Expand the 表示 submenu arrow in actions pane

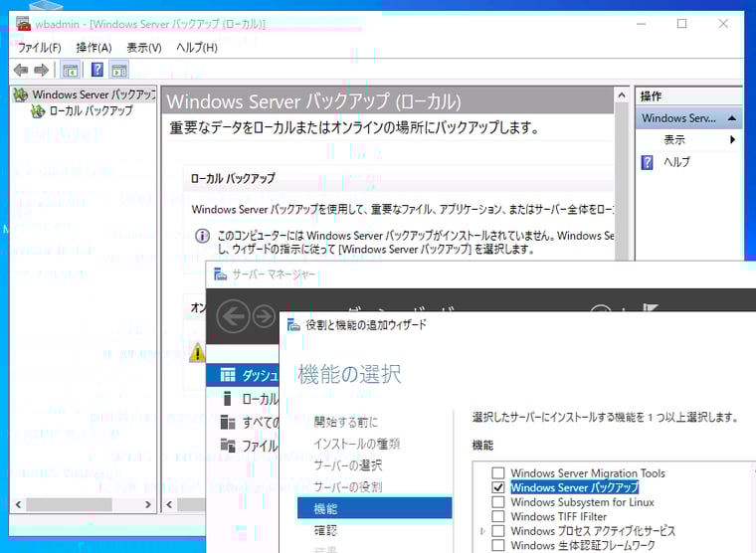pyautogui.click(x=732, y=140)
